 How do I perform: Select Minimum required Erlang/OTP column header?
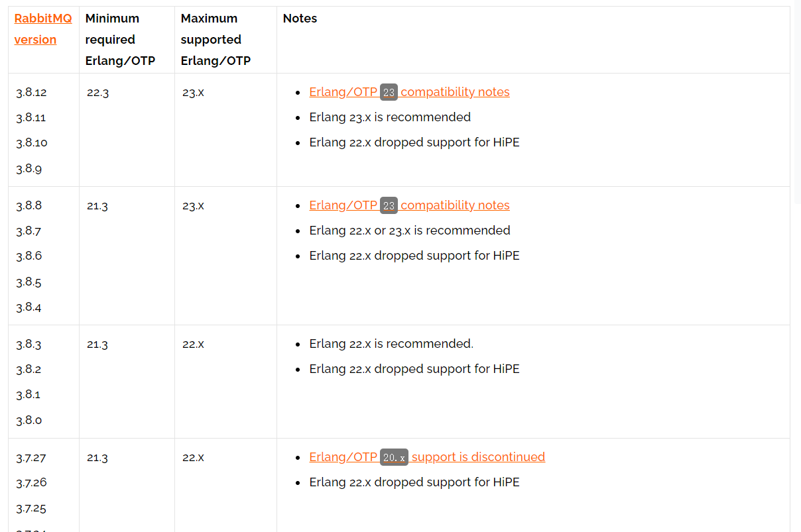pos(120,40)
